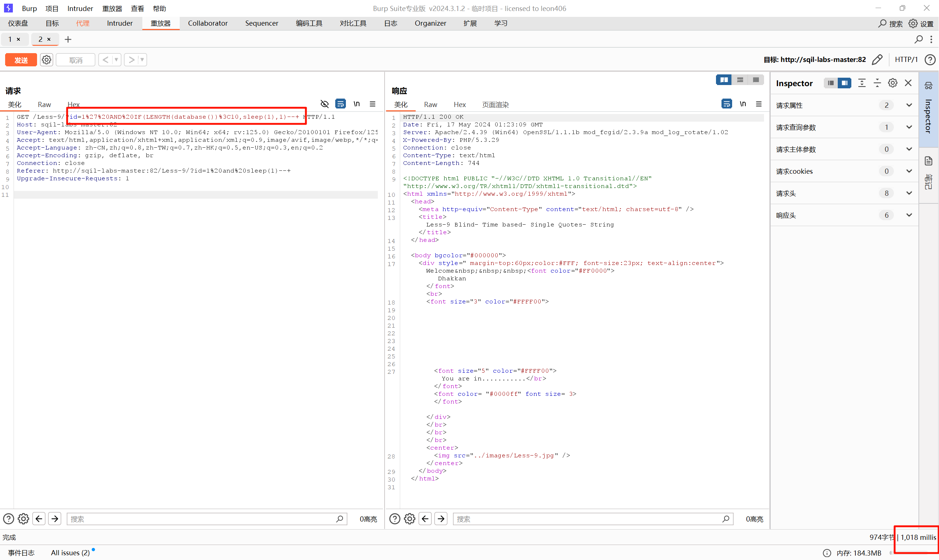939x560 pixels.
Task: Open the 帮助 Help menu
Action: coord(159,8)
